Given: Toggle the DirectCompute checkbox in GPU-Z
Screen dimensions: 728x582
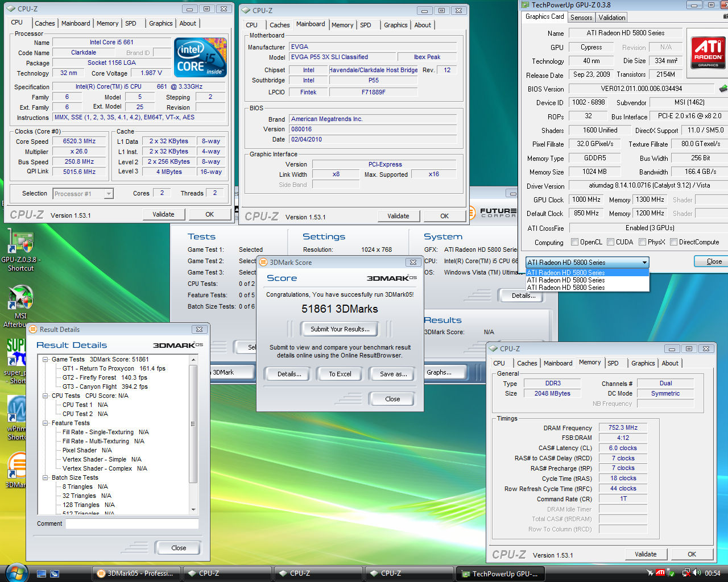Looking at the screenshot, I should 673,242.
